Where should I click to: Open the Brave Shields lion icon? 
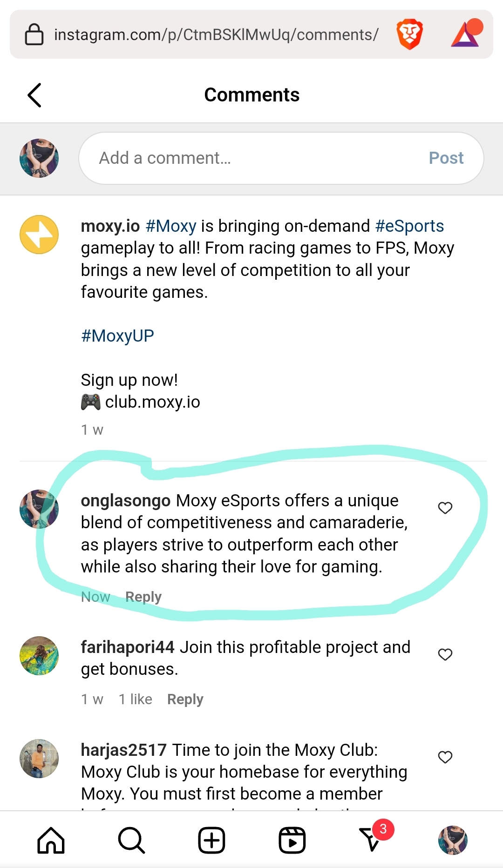[409, 34]
